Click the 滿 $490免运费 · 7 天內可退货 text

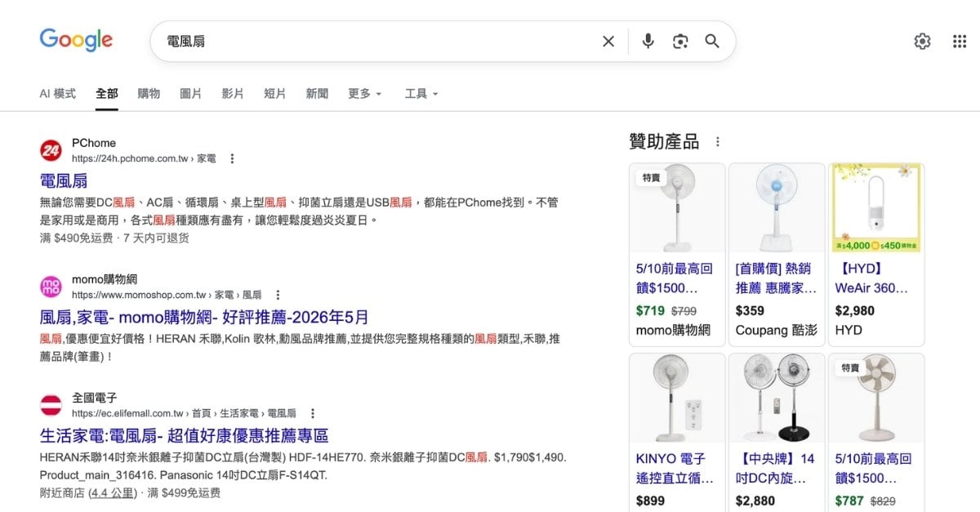coord(114,238)
